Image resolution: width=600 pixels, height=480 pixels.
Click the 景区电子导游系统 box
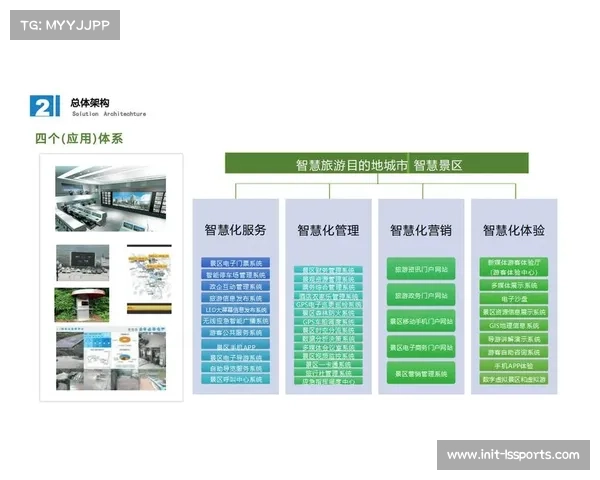(x=236, y=356)
